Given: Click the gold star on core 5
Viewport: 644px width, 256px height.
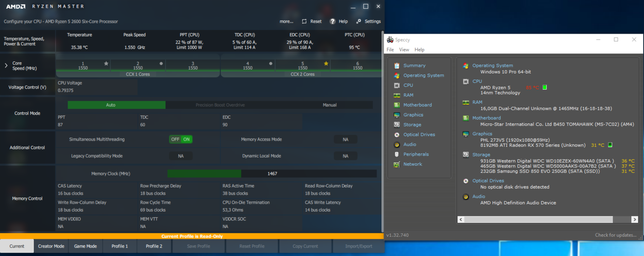Looking at the screenshot, I should tap(326, 63).
